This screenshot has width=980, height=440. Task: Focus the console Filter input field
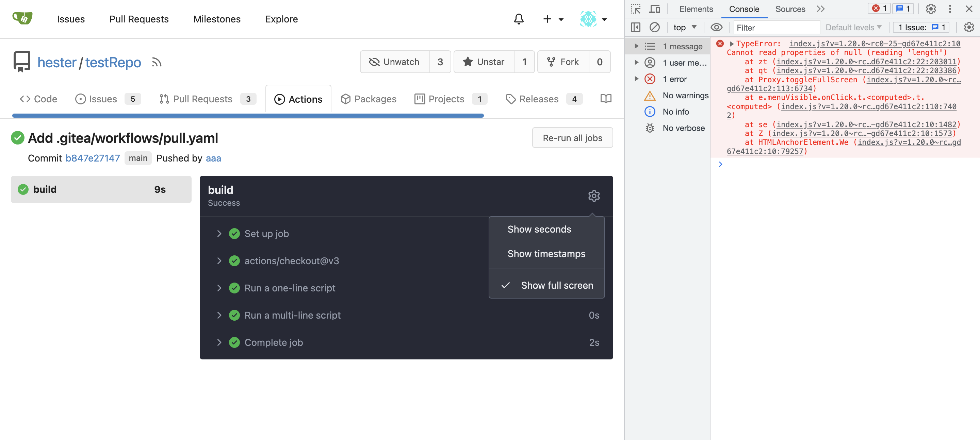[776, 28]
